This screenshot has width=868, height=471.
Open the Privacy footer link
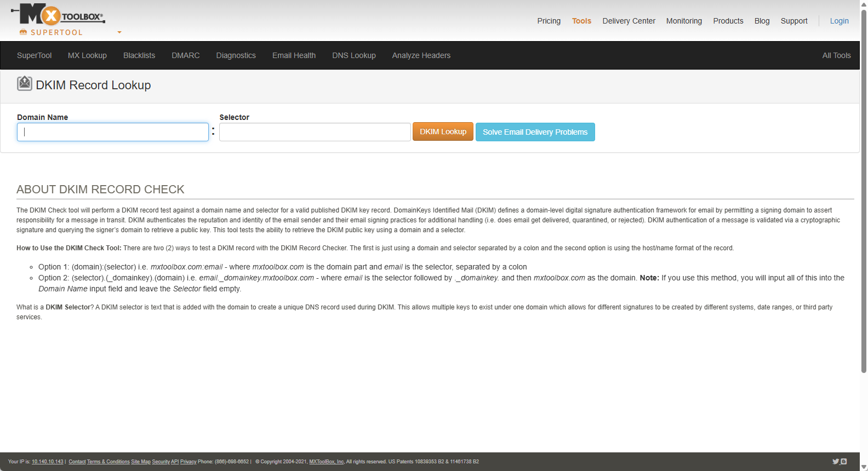[188, 462]
